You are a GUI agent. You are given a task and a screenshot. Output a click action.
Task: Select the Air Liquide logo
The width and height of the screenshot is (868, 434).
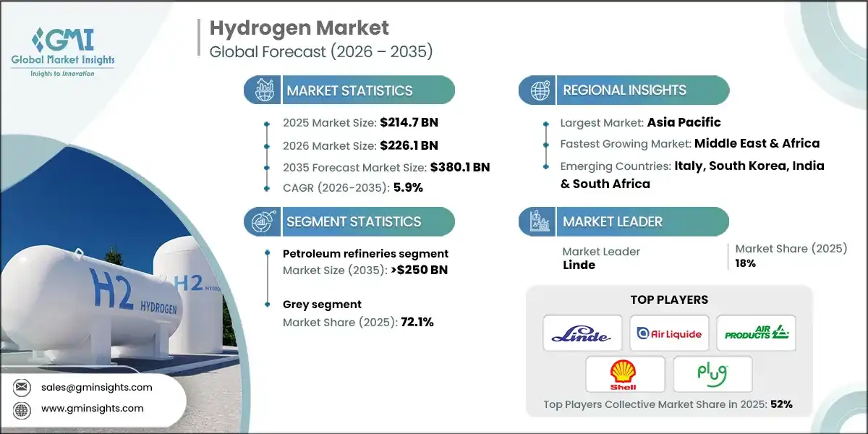pos(669,333)
